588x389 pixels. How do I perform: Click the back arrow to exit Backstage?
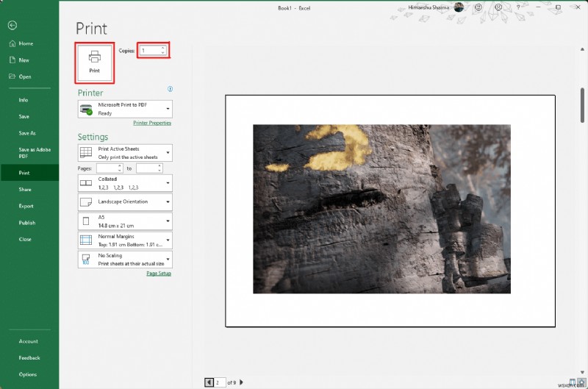click(x=12, y=24)
